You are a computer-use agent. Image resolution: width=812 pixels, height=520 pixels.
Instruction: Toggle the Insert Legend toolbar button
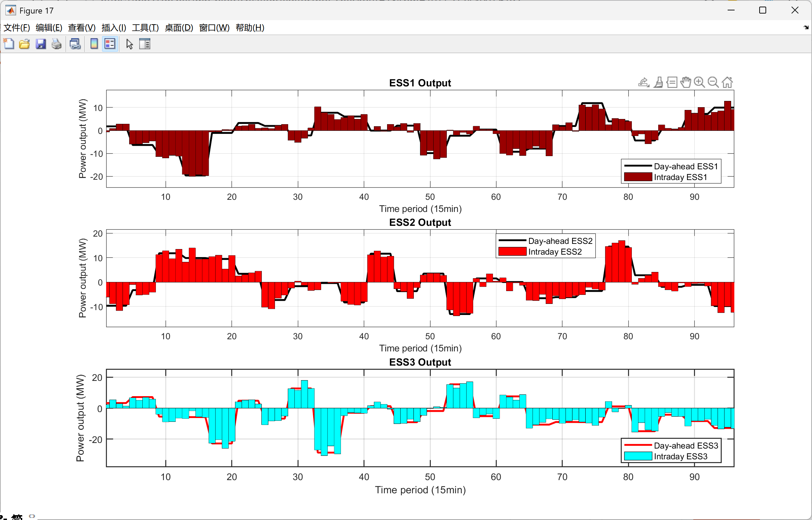point(110,44)
